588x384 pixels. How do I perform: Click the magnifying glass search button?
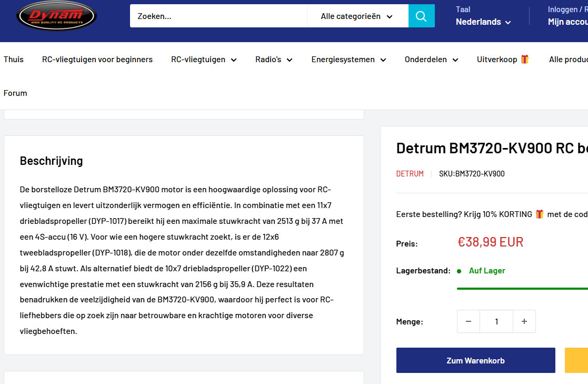point(421,16)
